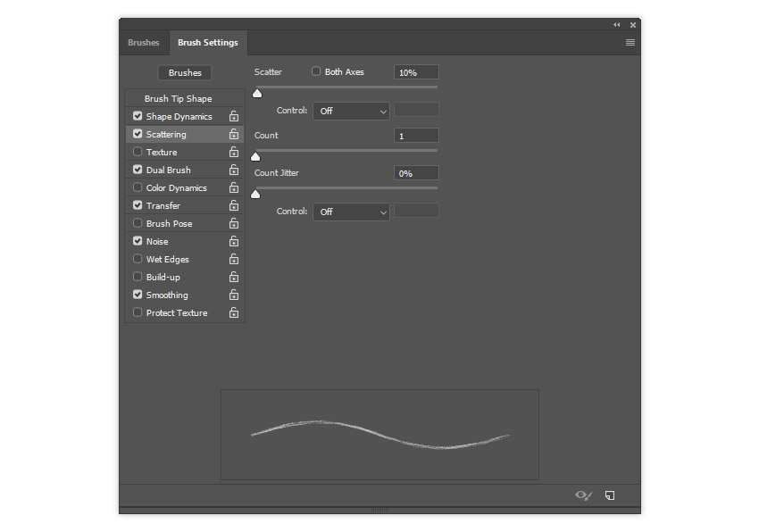This screenshot has width=759, height=532.
Task: Click the brush stroke preview
Action: 380,435
